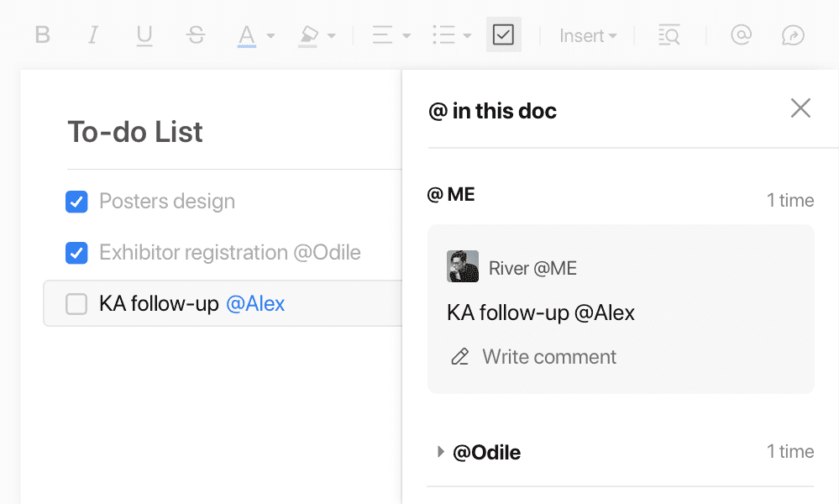Open the Insert menu
This screenshot has width=839, height=504.
[x=588, y=36]
